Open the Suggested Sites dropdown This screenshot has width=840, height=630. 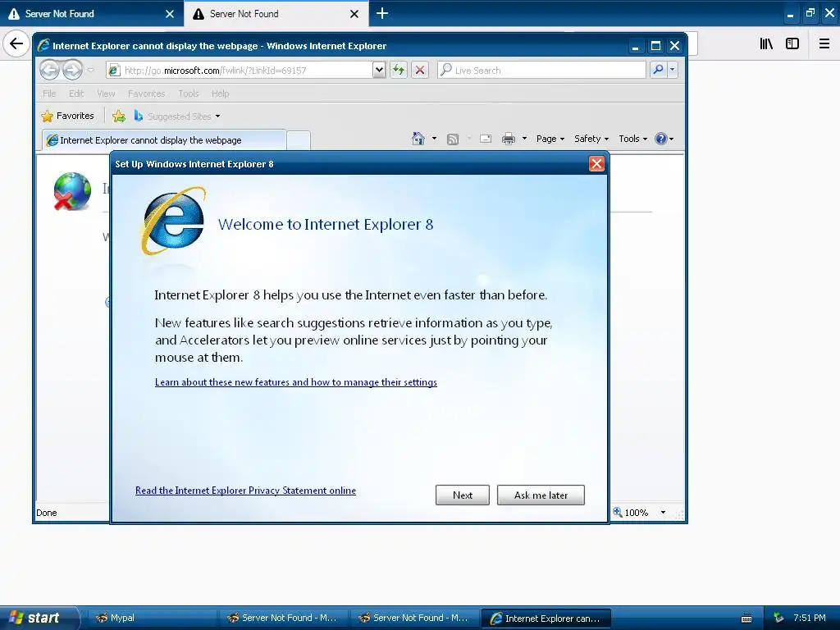177,116
